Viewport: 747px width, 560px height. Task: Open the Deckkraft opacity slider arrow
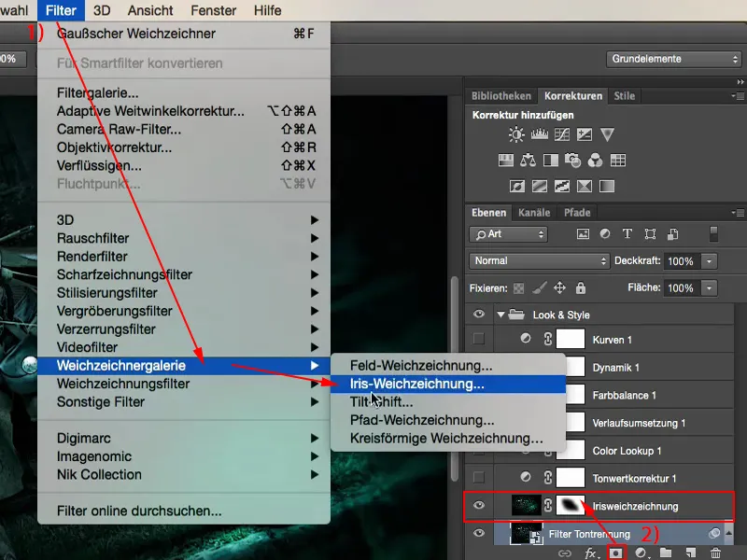709,261
